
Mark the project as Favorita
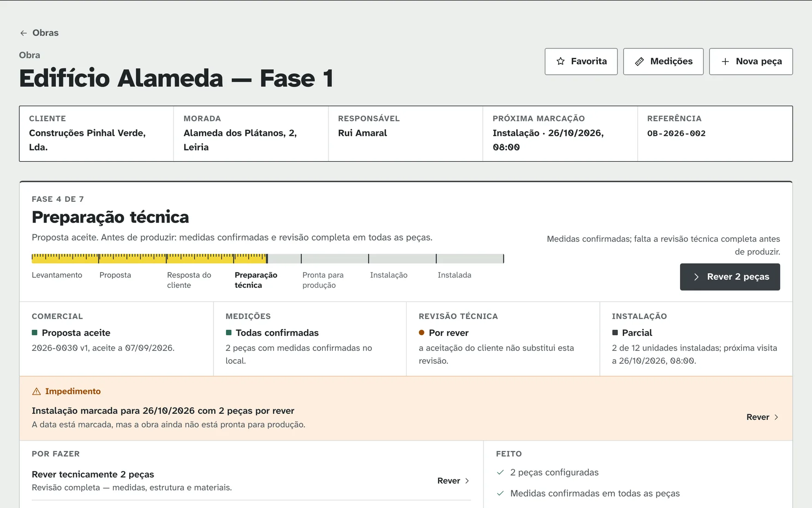[x=581, y=61]
